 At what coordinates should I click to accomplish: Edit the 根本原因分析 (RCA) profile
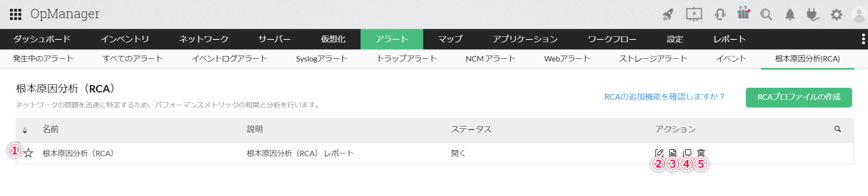659,153
